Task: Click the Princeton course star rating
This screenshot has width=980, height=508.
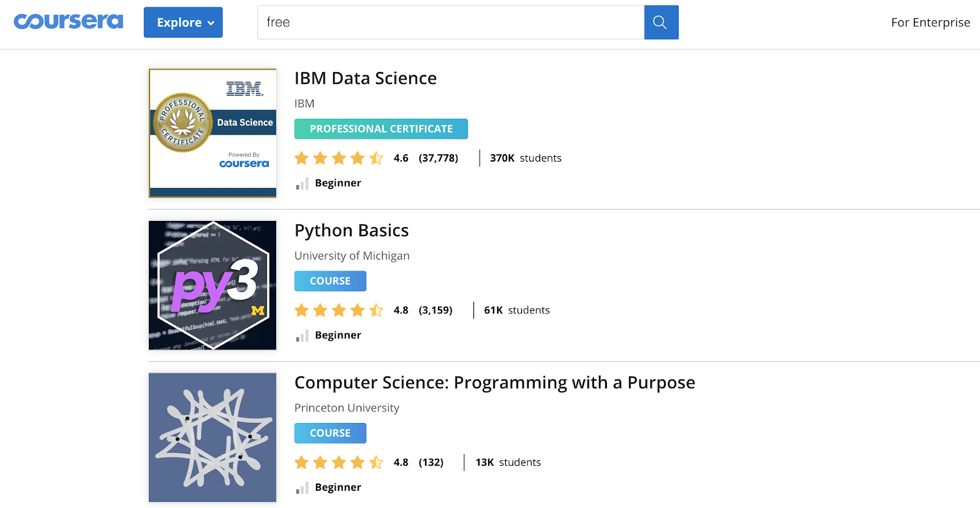Action: (339, 463)
